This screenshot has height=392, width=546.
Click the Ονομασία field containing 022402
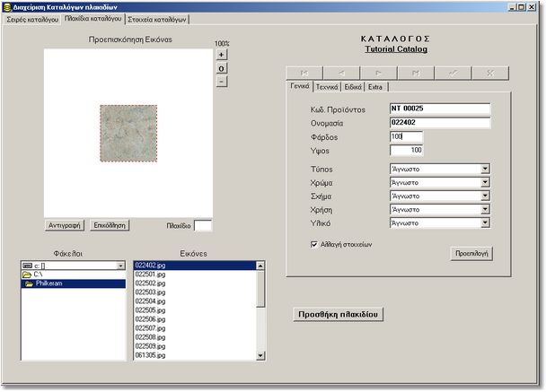click(x=440, y=122)
